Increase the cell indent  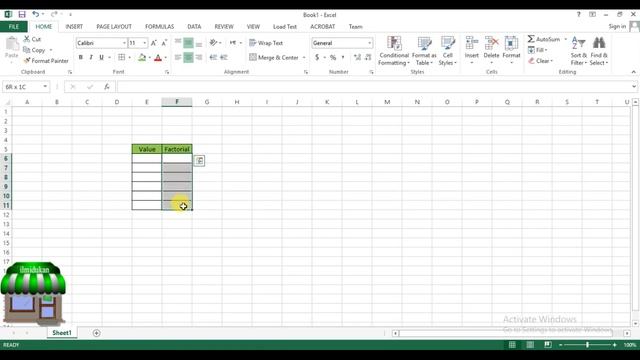(x=224, y=58)
